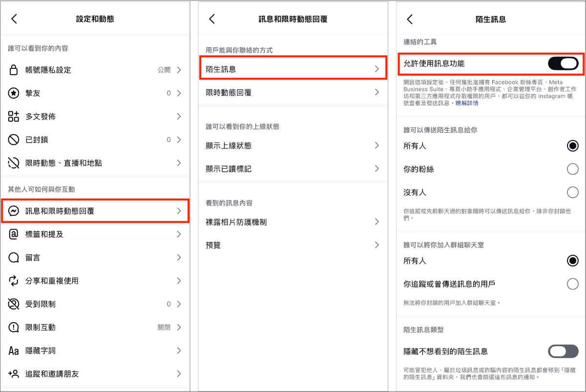Expand chevron on 多文發佈 row
This screenshot has height=392, width=586.
click(179, 116)
